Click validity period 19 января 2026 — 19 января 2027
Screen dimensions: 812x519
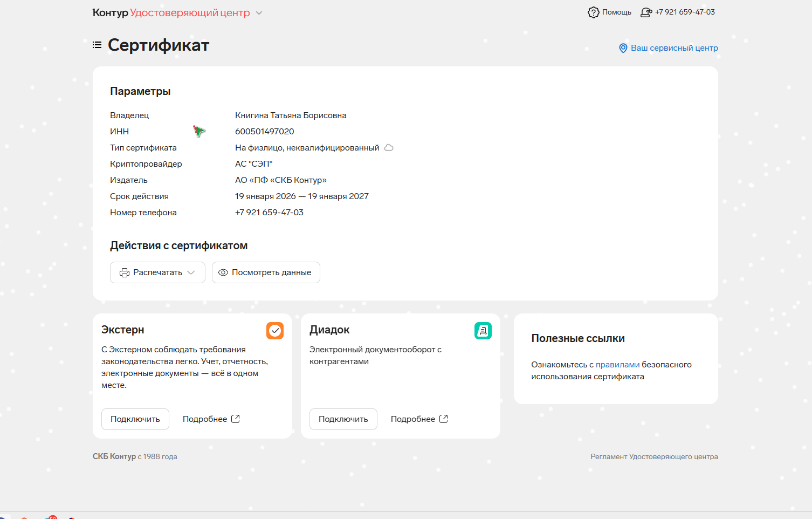[x=302, y=196]
